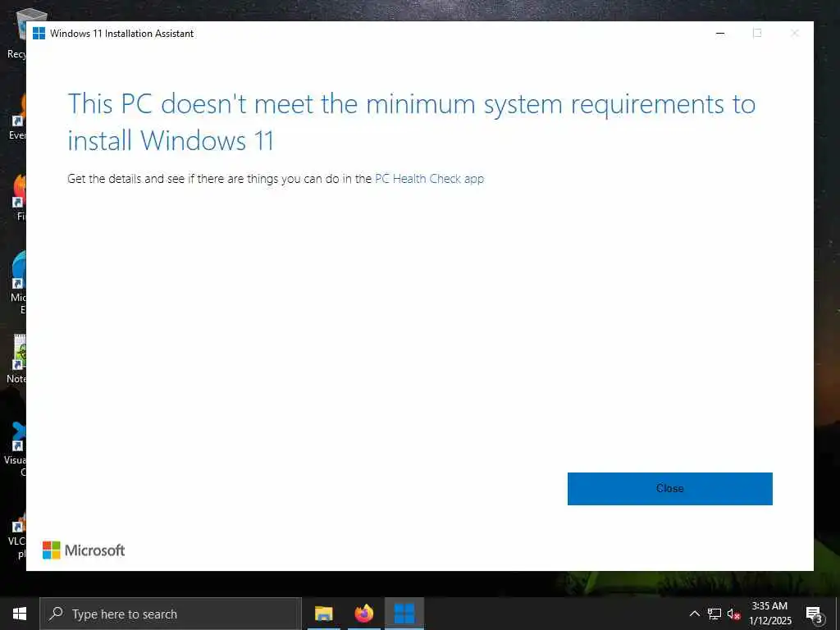This screenshot has width=840, height=630.
Task: Minimize the Windows 11 Installation Assistant window
Action: point(720,33)
